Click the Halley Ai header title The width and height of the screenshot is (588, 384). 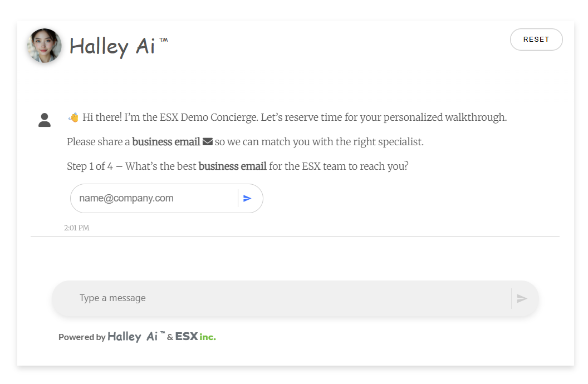pyautogui.click(x=112, y=46)
